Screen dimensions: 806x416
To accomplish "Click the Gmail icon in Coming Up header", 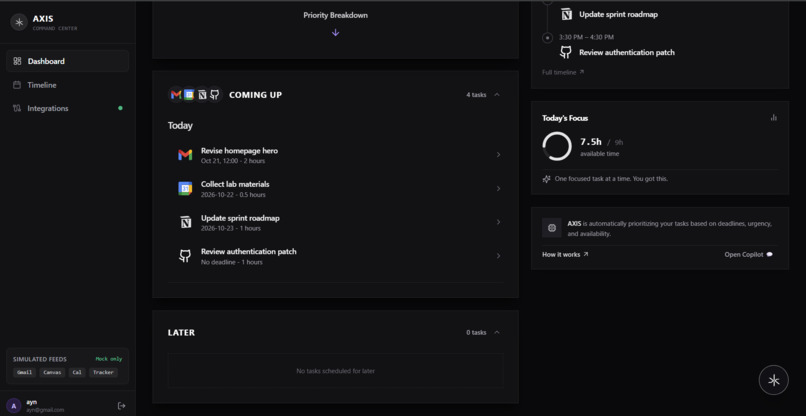I will point(176,95).
